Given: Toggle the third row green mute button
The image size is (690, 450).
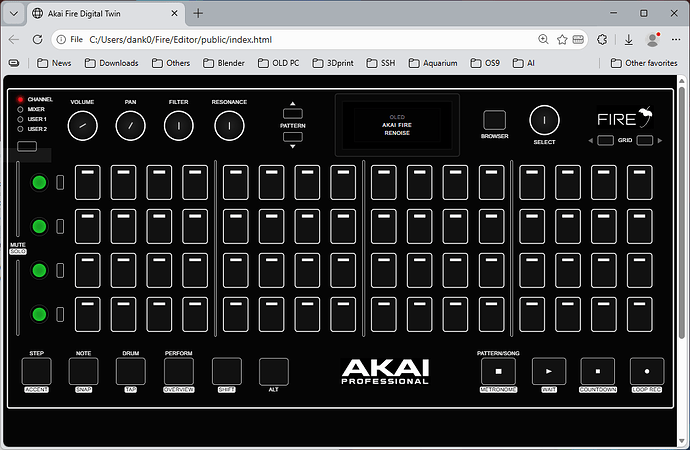Looking at the screenshot, I should [39, 271].
